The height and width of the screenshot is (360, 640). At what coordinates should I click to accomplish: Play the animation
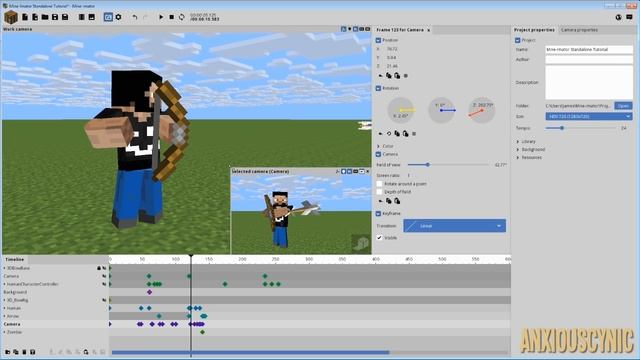(x=161, y=17)
